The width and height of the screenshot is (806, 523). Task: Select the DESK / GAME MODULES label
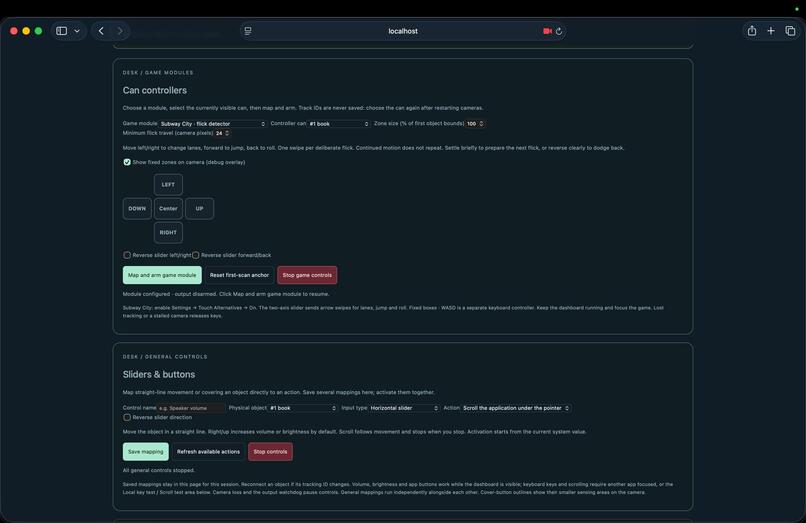158,73
